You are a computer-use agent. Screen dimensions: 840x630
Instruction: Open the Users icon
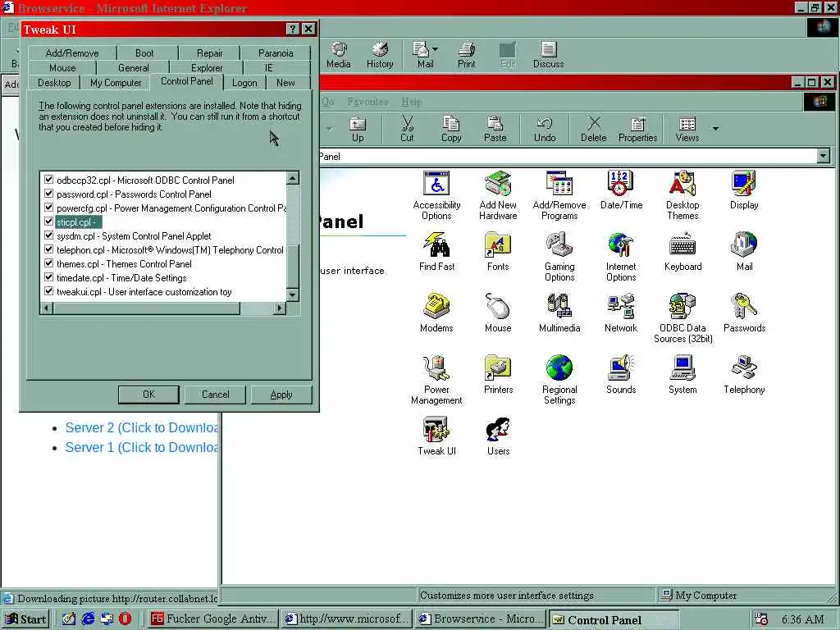pos(498,436)
